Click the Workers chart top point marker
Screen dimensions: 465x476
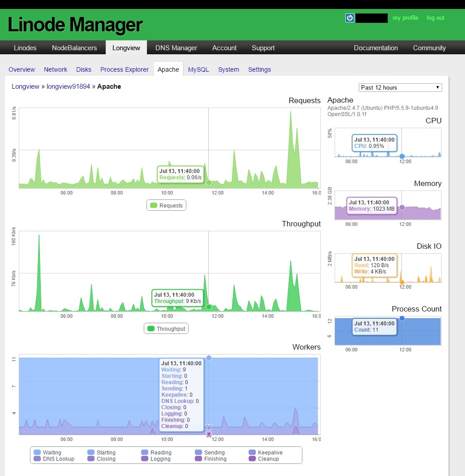pos(209,358)
